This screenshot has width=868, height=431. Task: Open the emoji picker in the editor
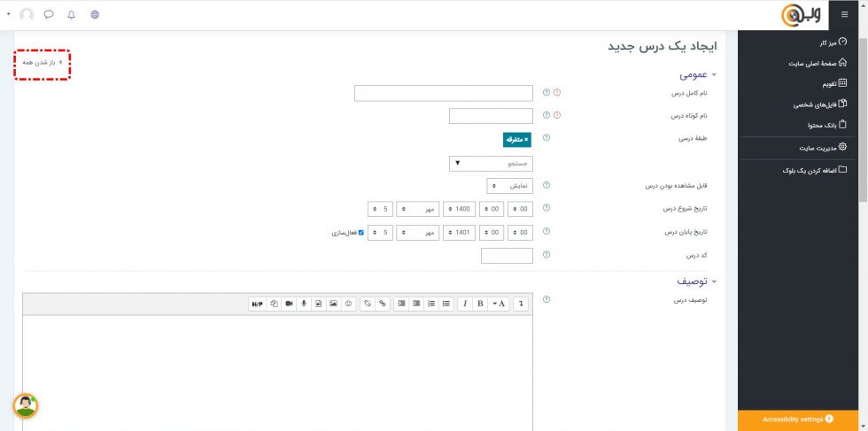coord(349,304)
